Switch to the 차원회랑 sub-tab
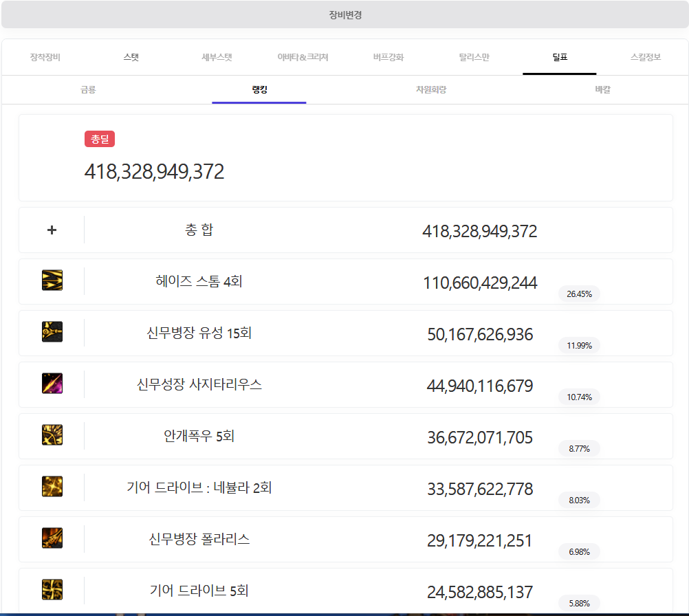 point(431,89)
